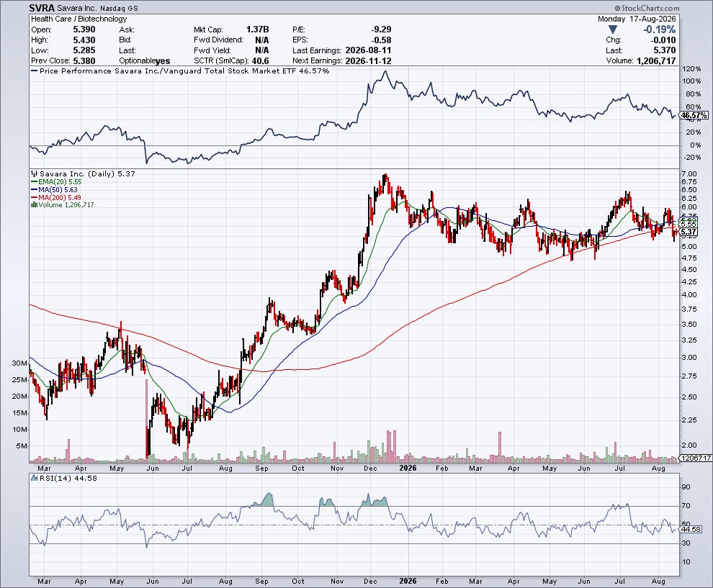Click the Optionable yes value
Viewport: 713px width, 588px height.
[x=163, y=61]
